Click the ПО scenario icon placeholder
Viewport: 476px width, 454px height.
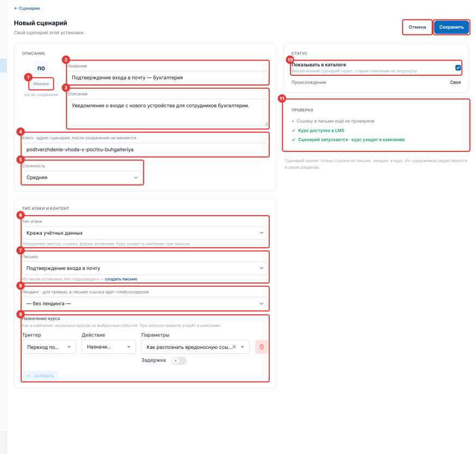(x=41, y=68)
